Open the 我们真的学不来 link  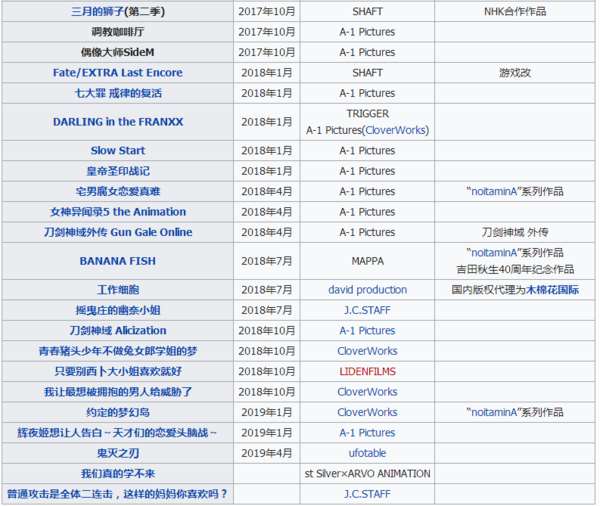point(118,473)
